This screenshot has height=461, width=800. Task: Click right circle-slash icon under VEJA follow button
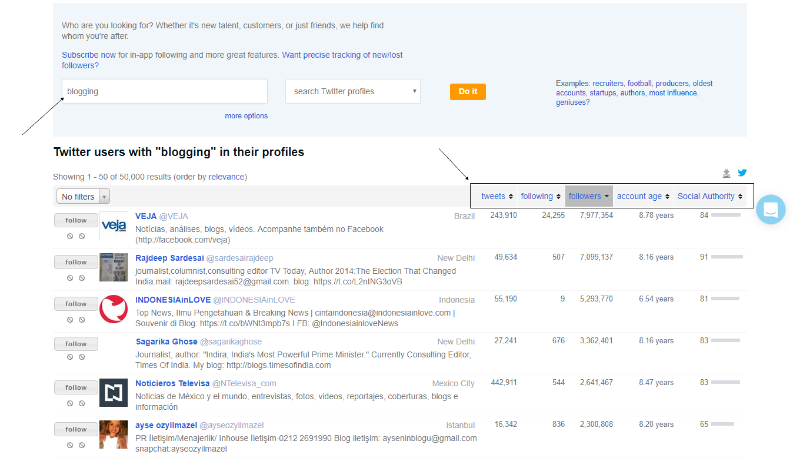click(x=82, y=236)
